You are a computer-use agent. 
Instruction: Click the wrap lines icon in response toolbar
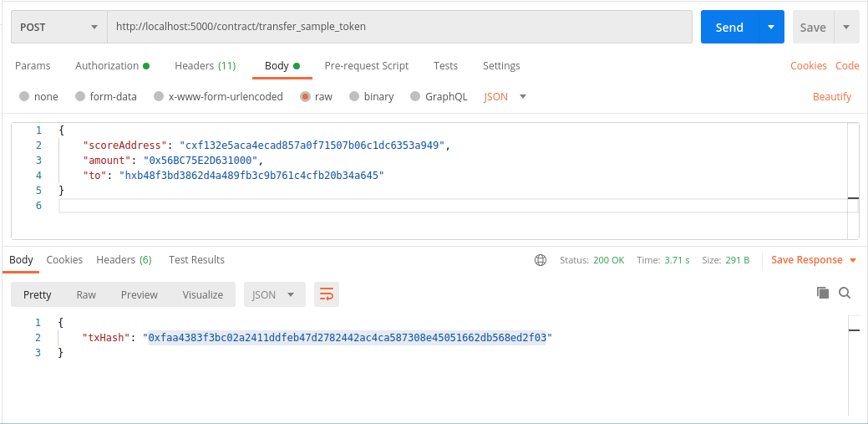click(327, 294)
